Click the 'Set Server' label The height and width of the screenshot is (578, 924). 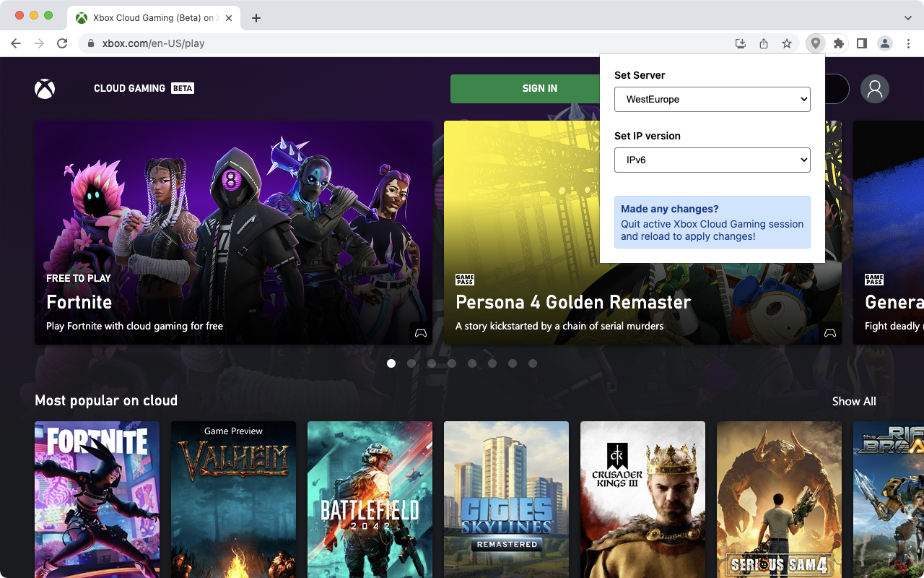pos(640,75)
